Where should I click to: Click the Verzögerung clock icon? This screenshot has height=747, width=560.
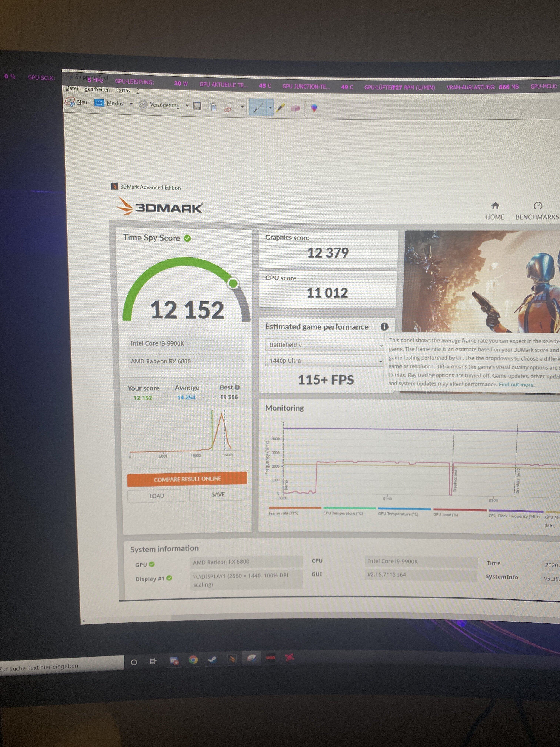tap(143, 104)
